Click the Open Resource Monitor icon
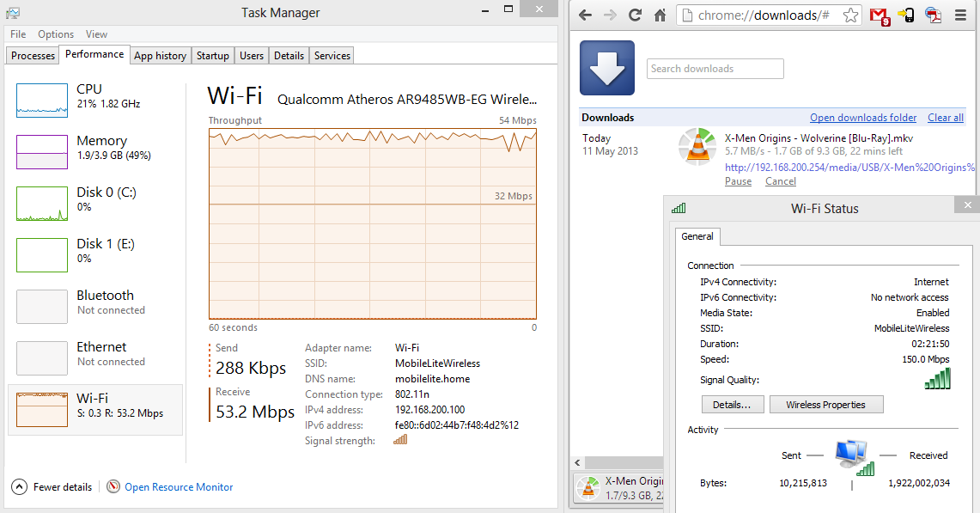This screenshot has width=980, height=513. tap(113, 486)
